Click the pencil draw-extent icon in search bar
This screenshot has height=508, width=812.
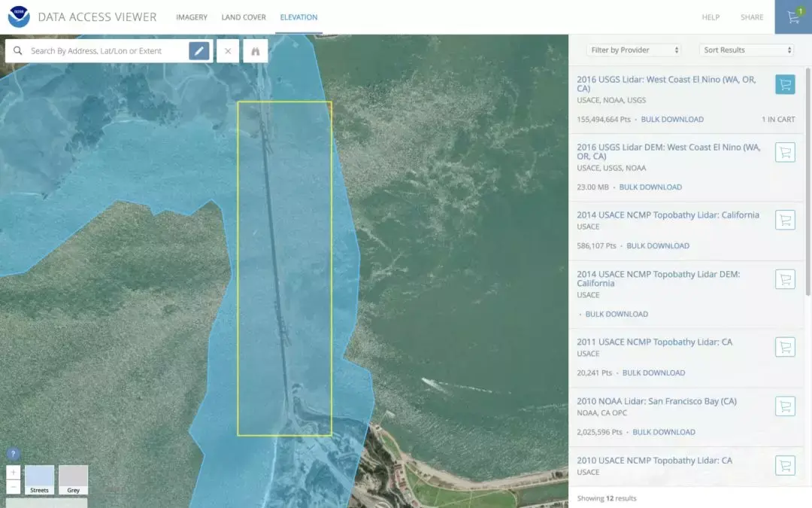point(197,50)
